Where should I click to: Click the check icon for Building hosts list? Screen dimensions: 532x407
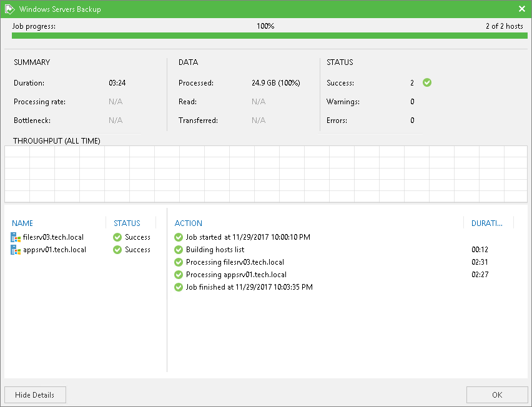tap(179, 250)
